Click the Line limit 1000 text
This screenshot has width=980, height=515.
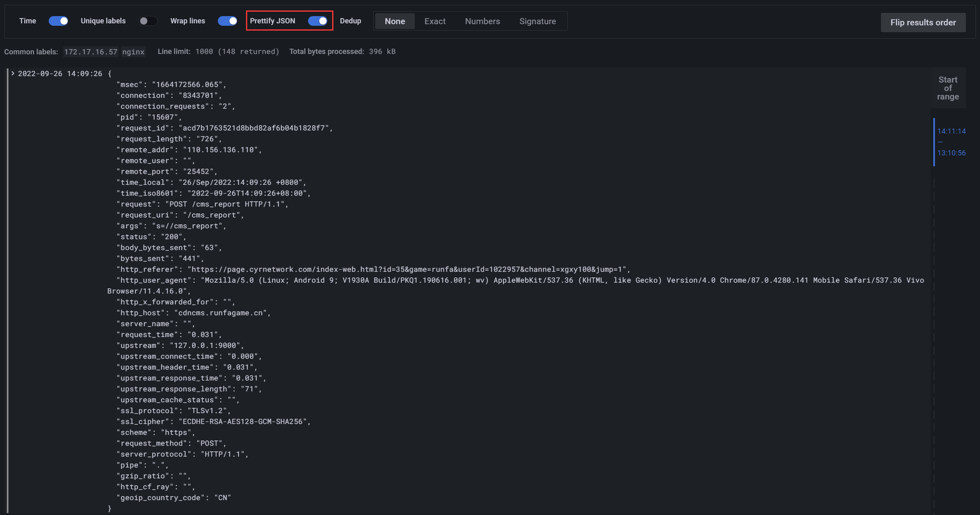[218, 52]
